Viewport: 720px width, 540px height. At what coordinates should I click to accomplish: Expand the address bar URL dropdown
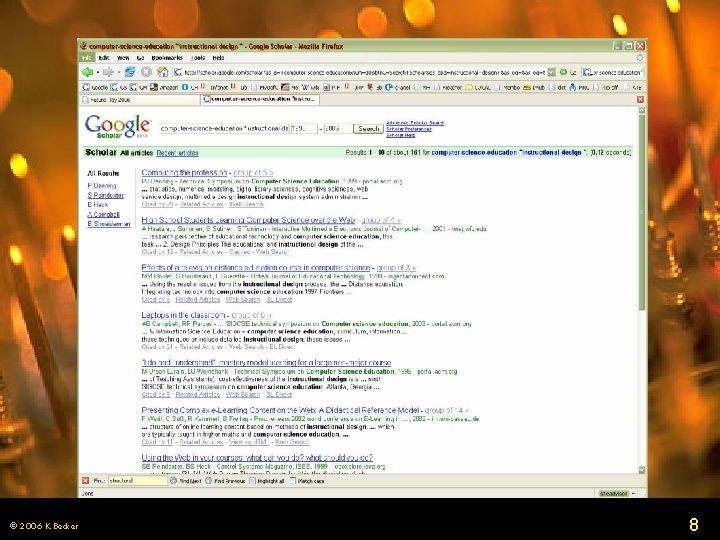tap(551, 72)
